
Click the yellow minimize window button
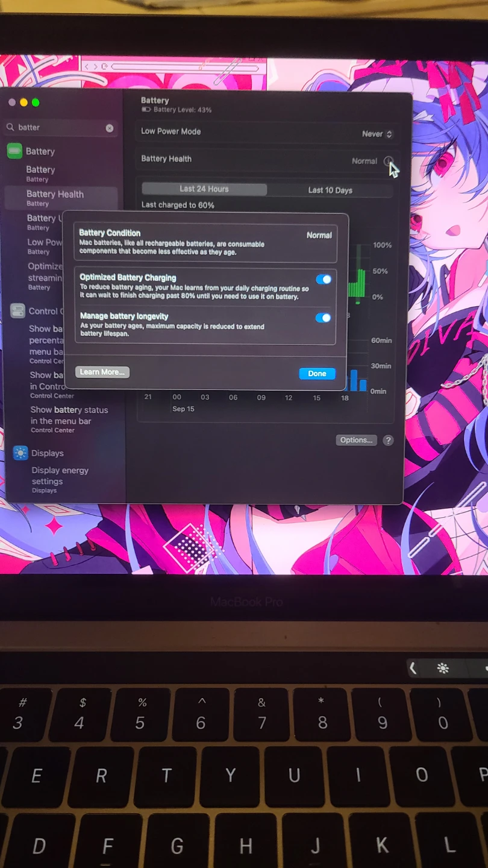pyautogui.click(x=24, y=102)
